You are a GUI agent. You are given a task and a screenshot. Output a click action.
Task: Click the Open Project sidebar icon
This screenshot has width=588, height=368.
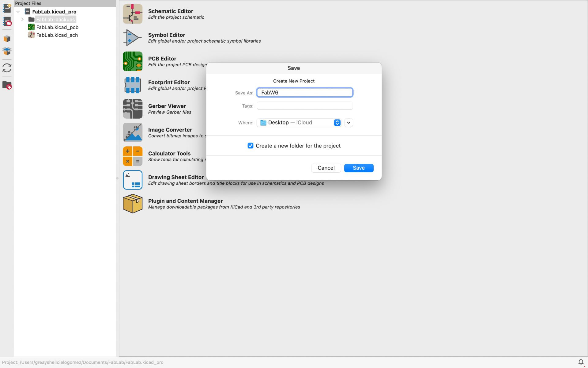pyautogui.click(x=7, y=21)
